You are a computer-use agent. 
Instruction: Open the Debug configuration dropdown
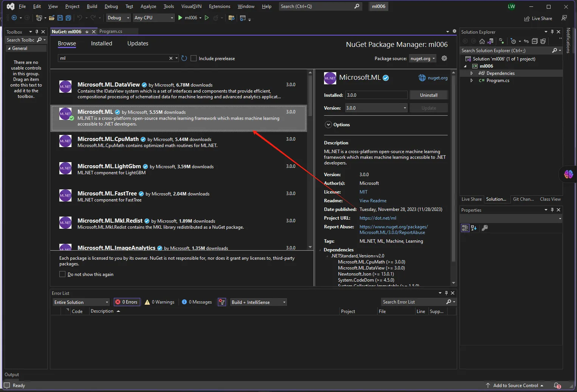[x=118, y=18]
